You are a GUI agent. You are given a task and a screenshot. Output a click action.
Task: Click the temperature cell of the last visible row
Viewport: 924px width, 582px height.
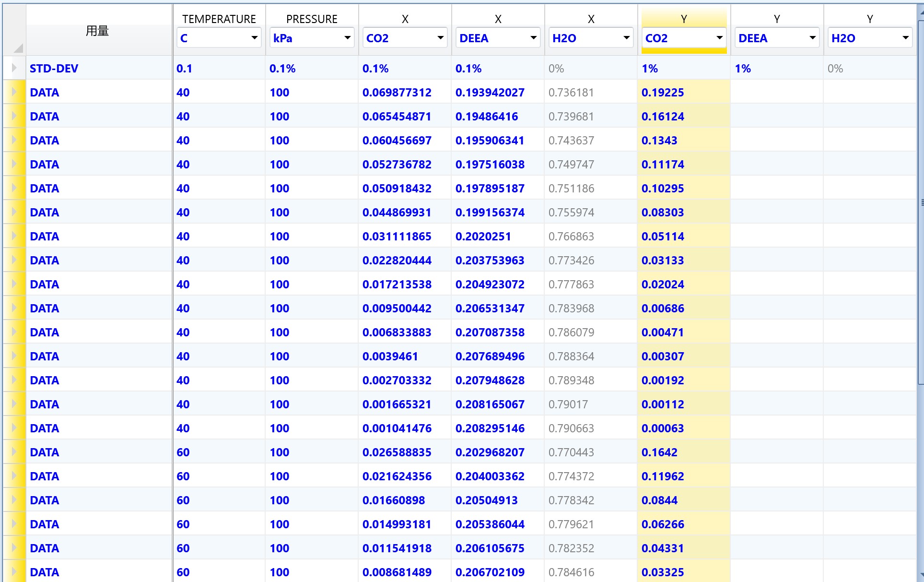[183, 572]
